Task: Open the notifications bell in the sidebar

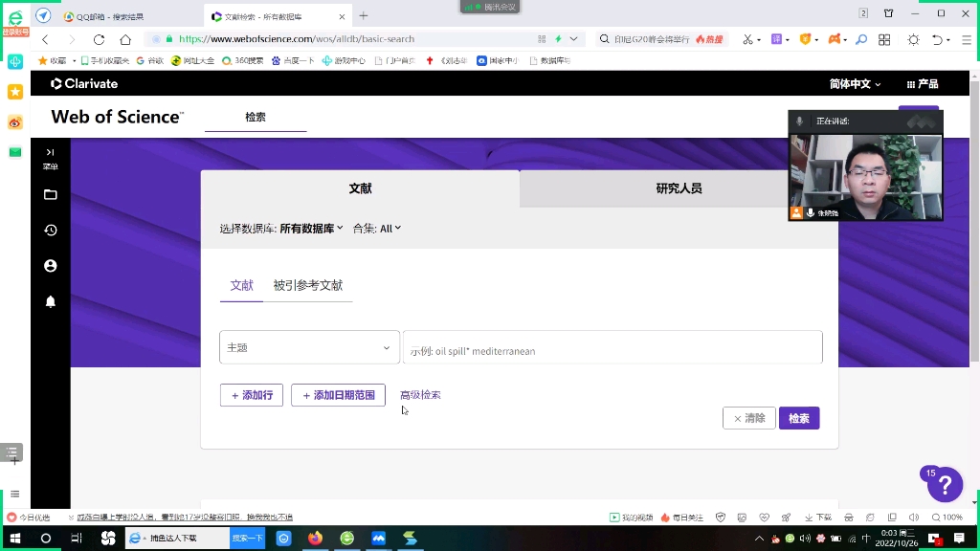Action: click(x=50, y=301)
